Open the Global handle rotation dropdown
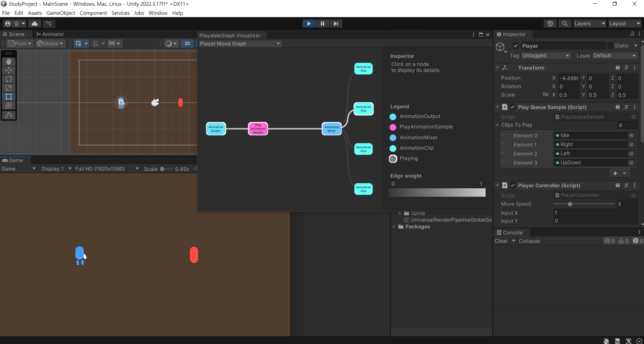644x344 pixels. (x=50, y=43)
